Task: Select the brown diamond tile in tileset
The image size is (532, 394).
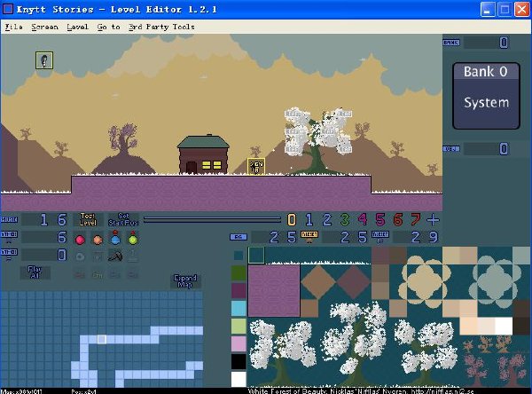Action: (318, 282)
